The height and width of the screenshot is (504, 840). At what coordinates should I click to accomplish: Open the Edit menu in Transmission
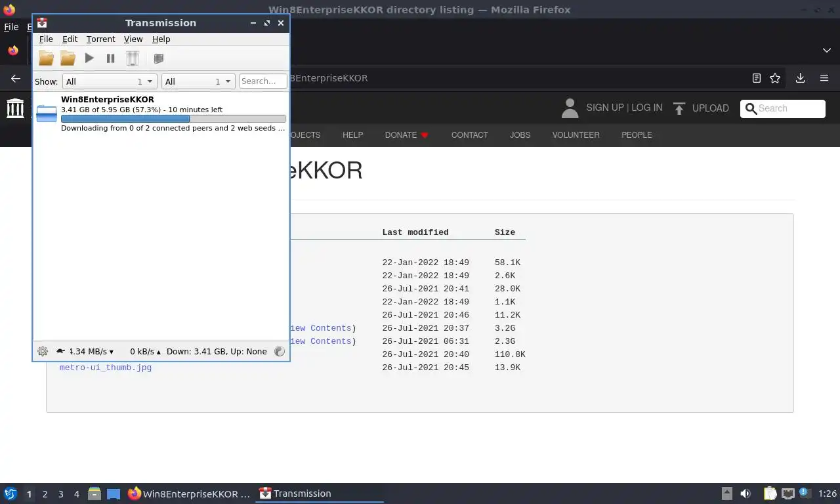tap(70, 39)
